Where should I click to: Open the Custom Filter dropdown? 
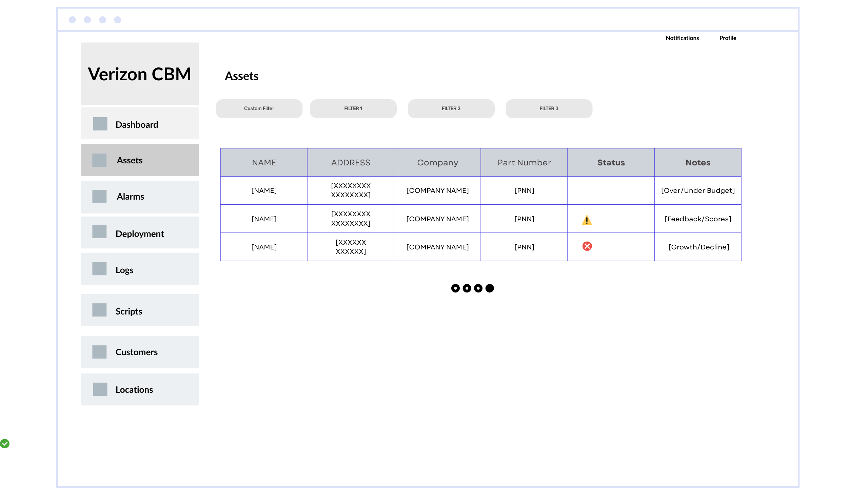[259, 109]
